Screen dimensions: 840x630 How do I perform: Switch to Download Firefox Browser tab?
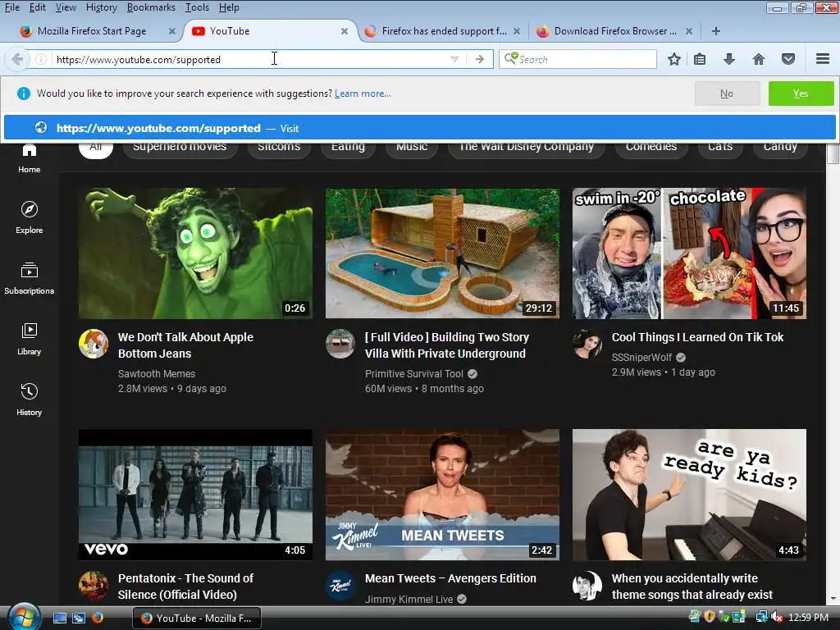point(614,31)
